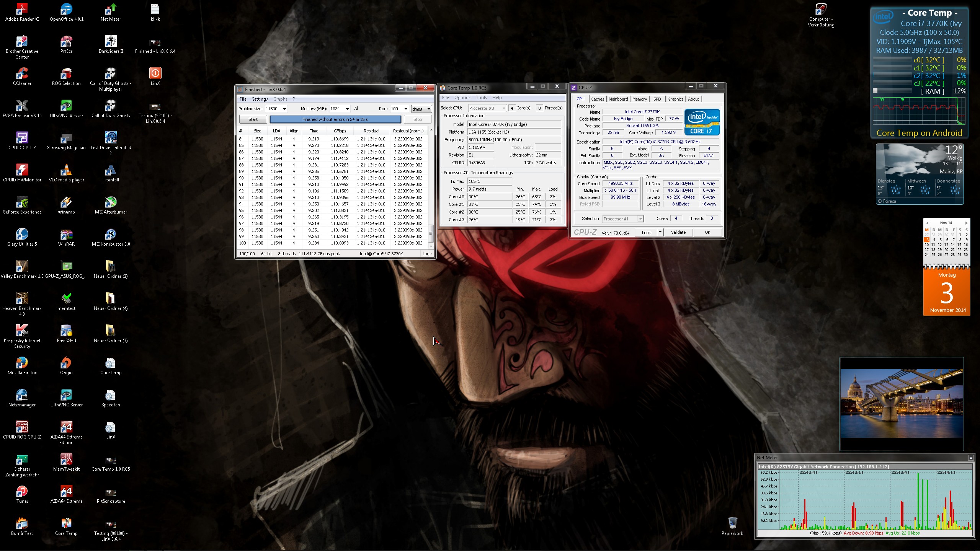Click the Mainz, RP weather gadget
This screenshot has width=980, height=551.
(x=920, y=174)
